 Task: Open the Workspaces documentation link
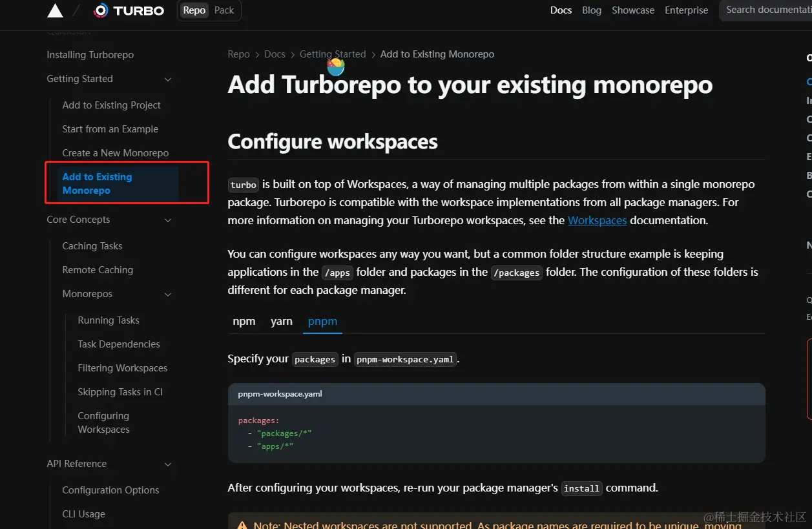[x=597, y=220]
